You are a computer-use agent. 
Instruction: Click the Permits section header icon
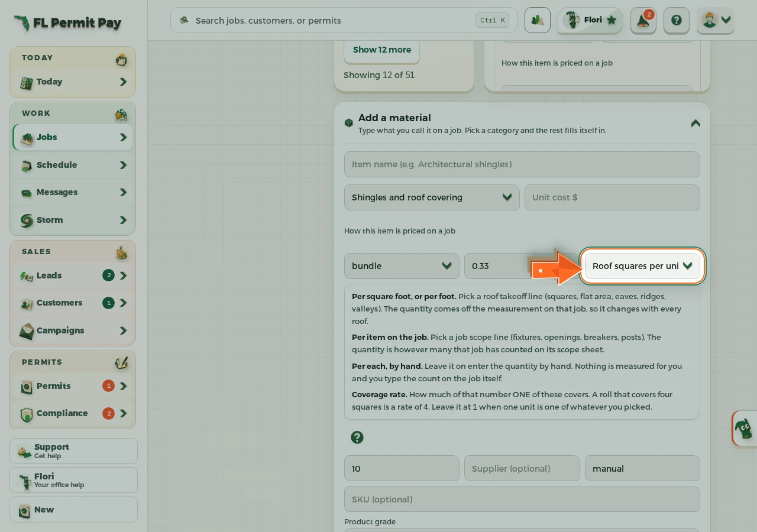(x=121, y=362)
